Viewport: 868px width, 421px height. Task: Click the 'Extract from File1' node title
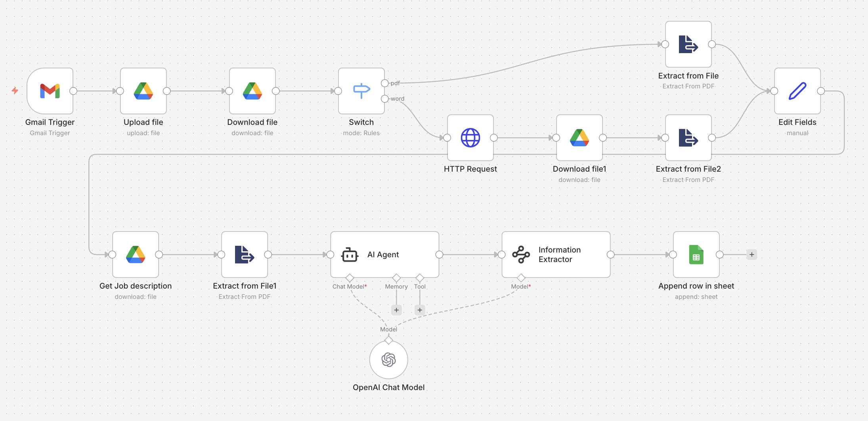point(245,286)
